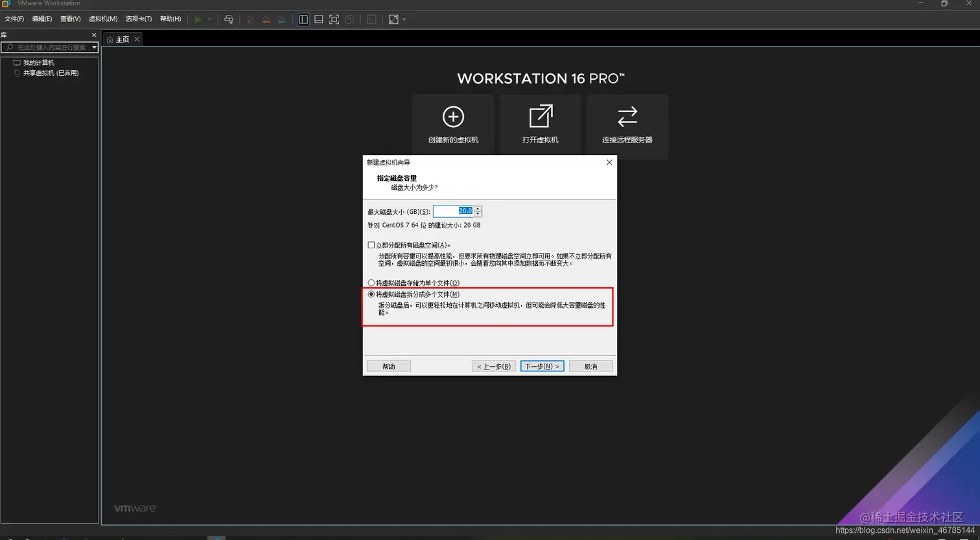Close the 新建虚拟机向导 dialog
The height and width of the screenshot is (540, 980).
[609, 162]
